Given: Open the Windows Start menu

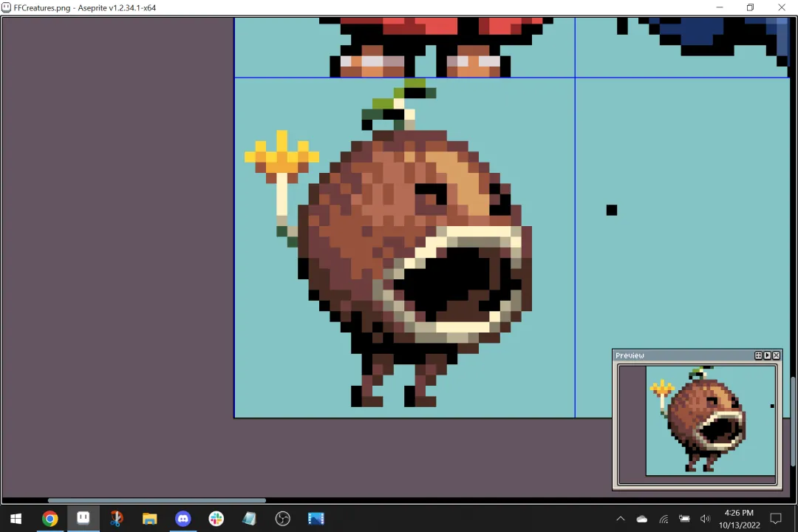Looking at the screenshot, I should 16,519.
